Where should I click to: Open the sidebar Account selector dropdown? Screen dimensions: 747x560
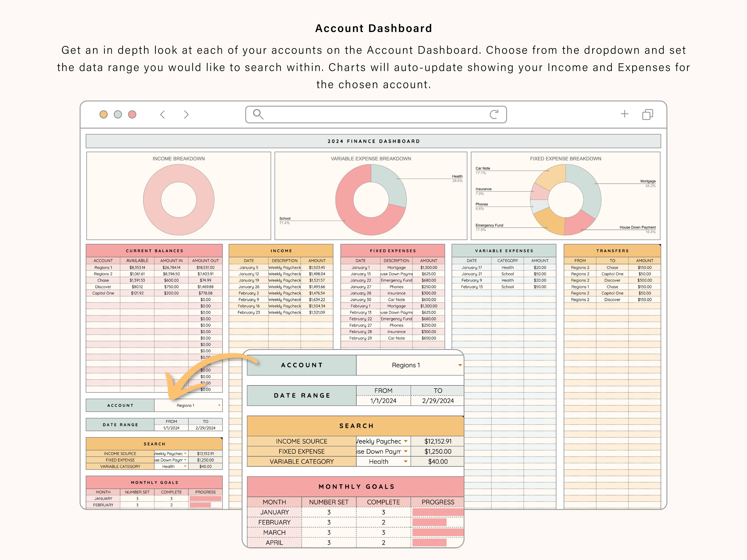[x=219, y=405]
